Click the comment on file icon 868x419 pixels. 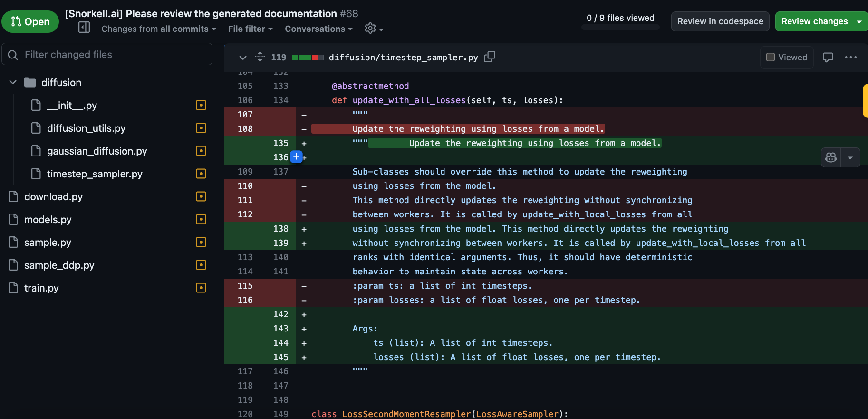[828, 57]
